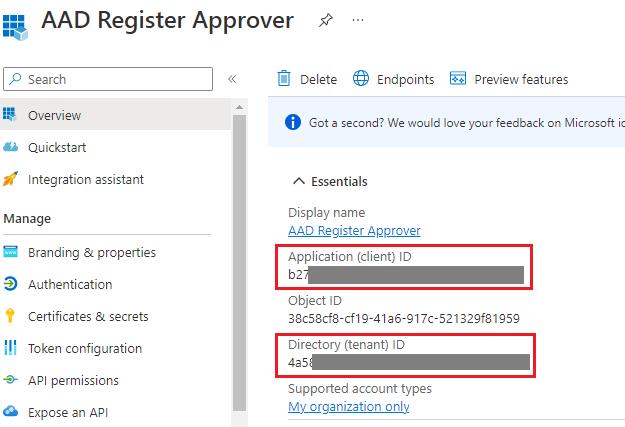Collapse the sidebar with double chevron
This screenshot has height=427, width=625.
pyautogui.click(x=232, y=79)
